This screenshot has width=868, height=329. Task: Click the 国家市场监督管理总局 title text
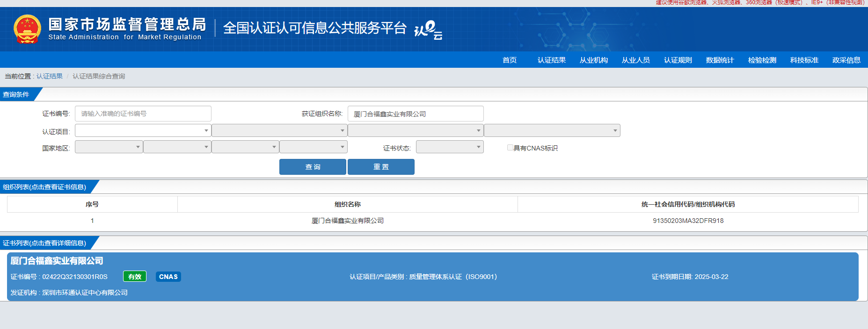click(x=127, y=24)
